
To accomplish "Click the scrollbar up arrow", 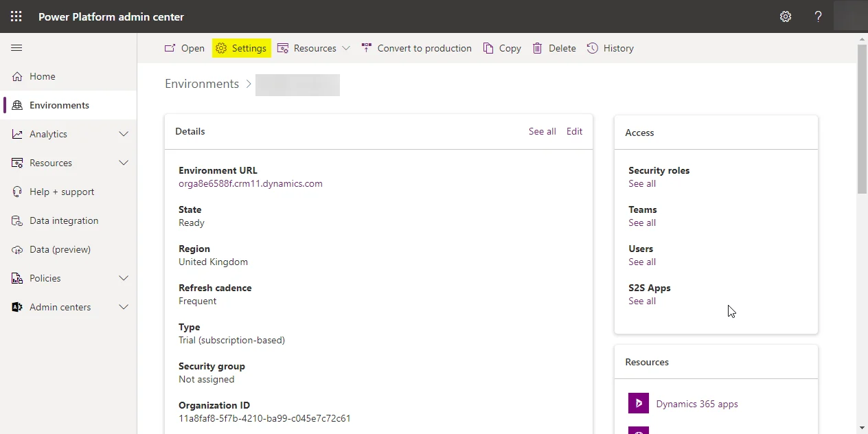I will point(863,38).
